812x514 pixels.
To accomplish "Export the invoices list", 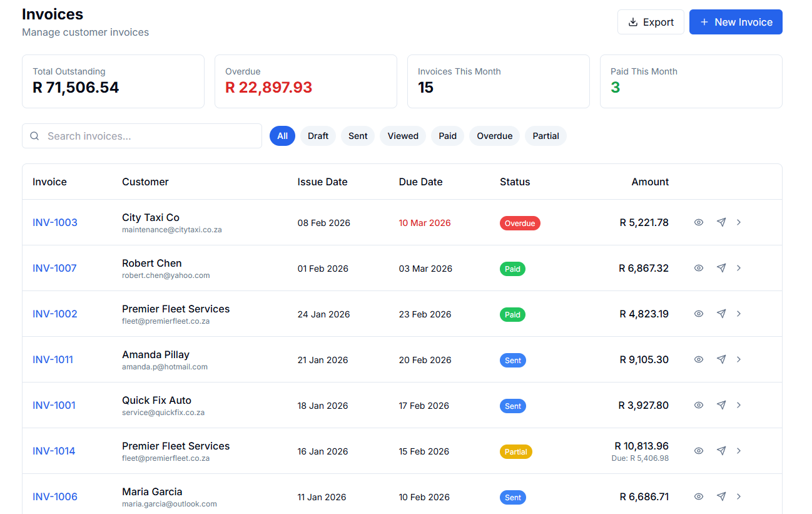I will [x=651, y=22].
